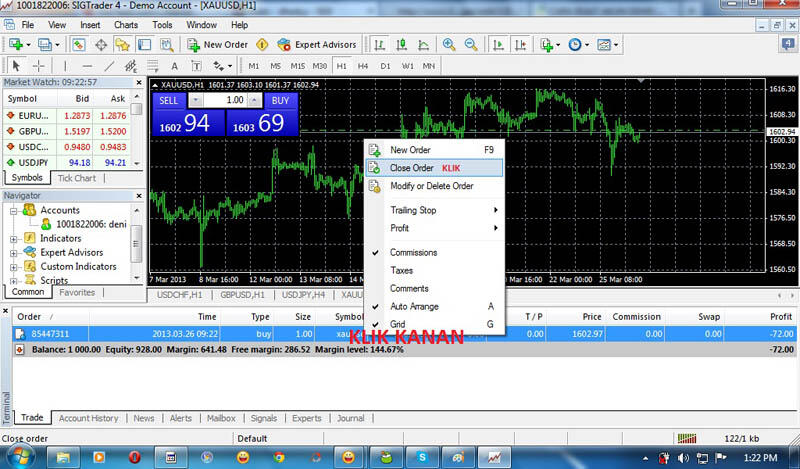Select the Fibonacci retracement tool
The width and height of the screenshot is (800, 469).
point(153,66)
